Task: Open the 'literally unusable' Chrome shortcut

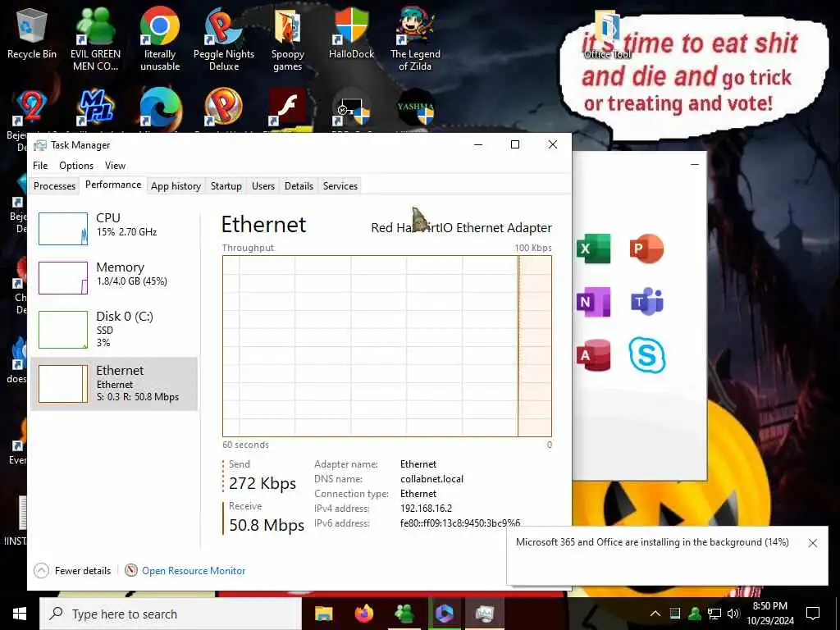Action: (160, 39)
